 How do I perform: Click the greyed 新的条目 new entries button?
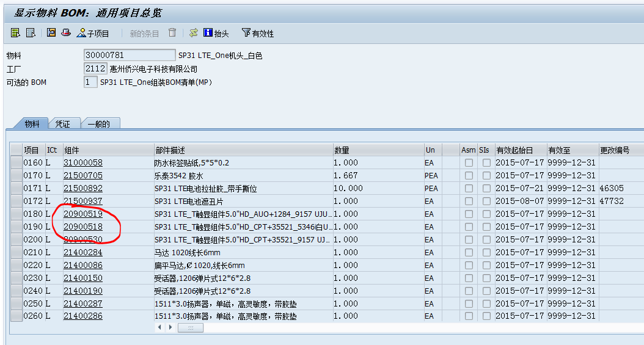click(x=144, y=34)
